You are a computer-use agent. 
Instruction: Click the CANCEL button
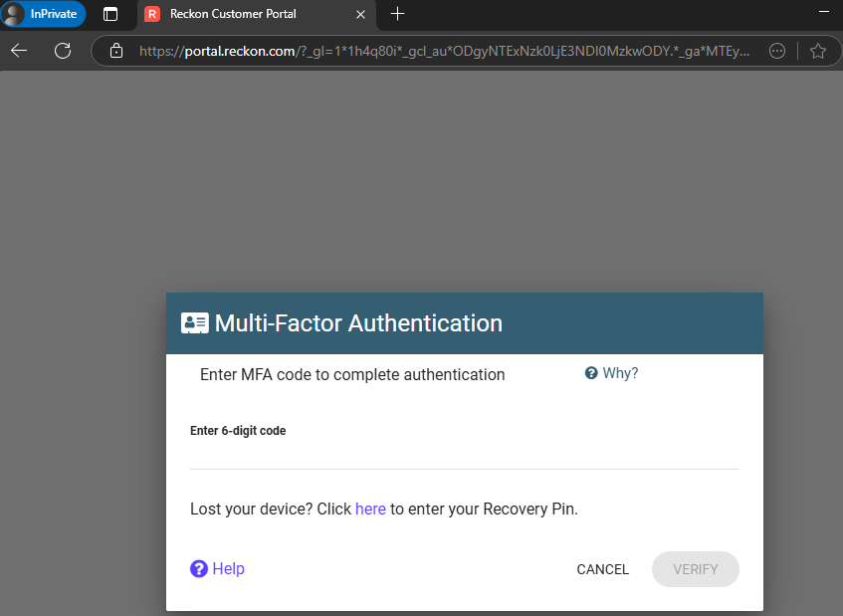click(603, 569)
